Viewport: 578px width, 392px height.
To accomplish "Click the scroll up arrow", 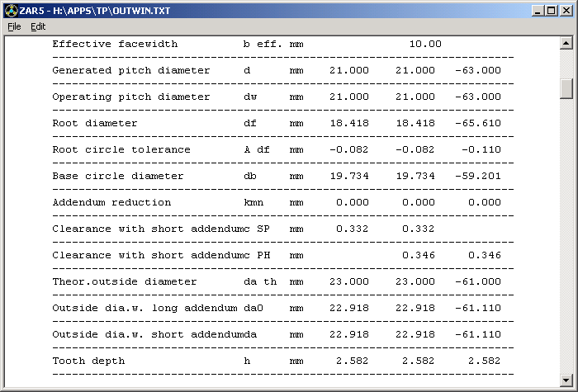I will (x=566, y=43).
